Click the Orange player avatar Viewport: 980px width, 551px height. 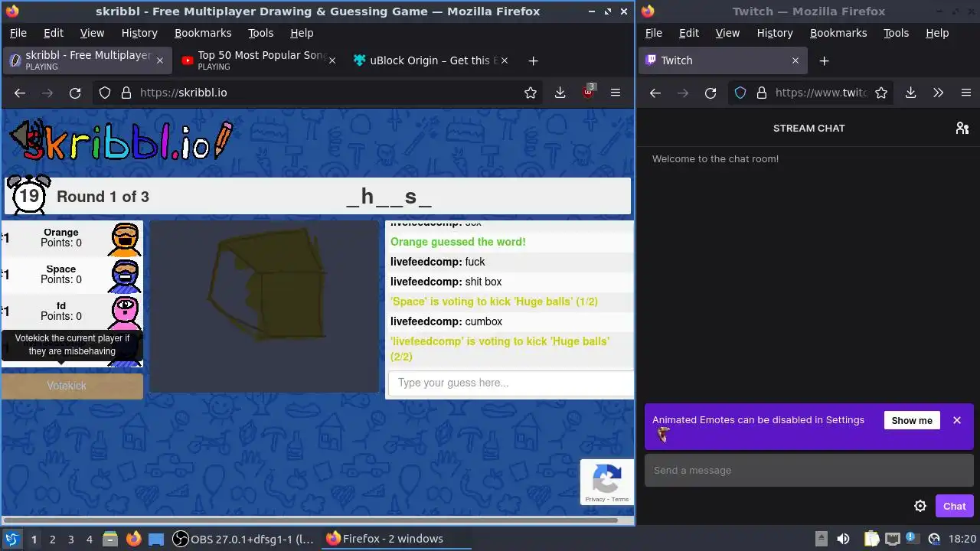coord(125,239)
